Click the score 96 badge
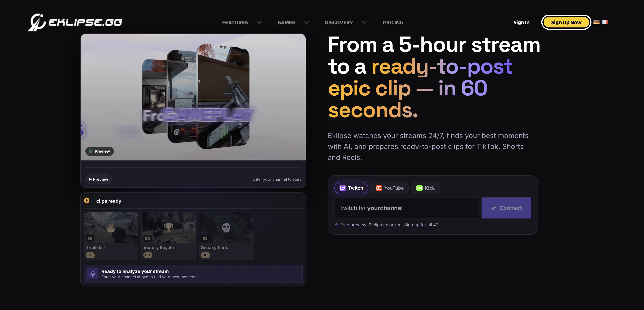The image size is (644, 310). [x=90, y=239]
